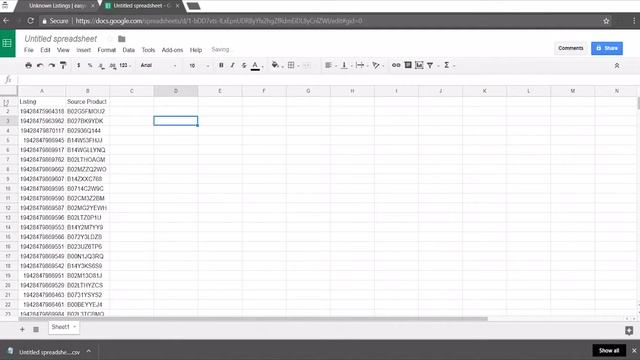Open the Tools menu

point(148,50)
